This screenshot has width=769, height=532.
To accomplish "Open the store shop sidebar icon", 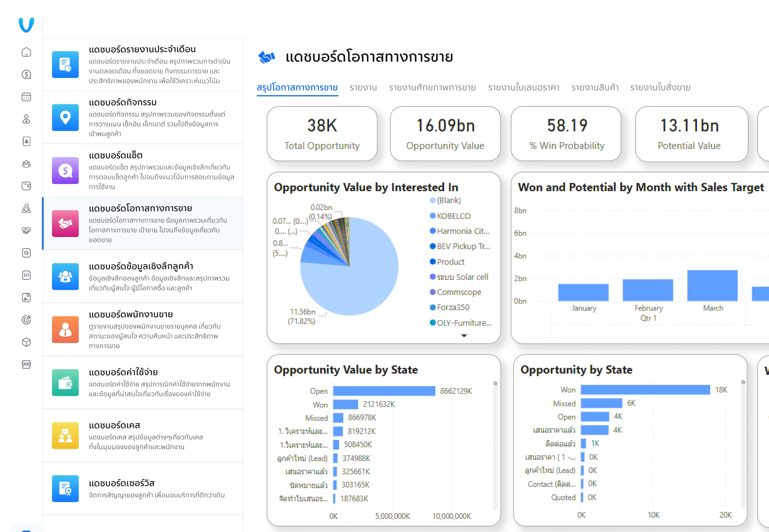I will pos(26,364).
